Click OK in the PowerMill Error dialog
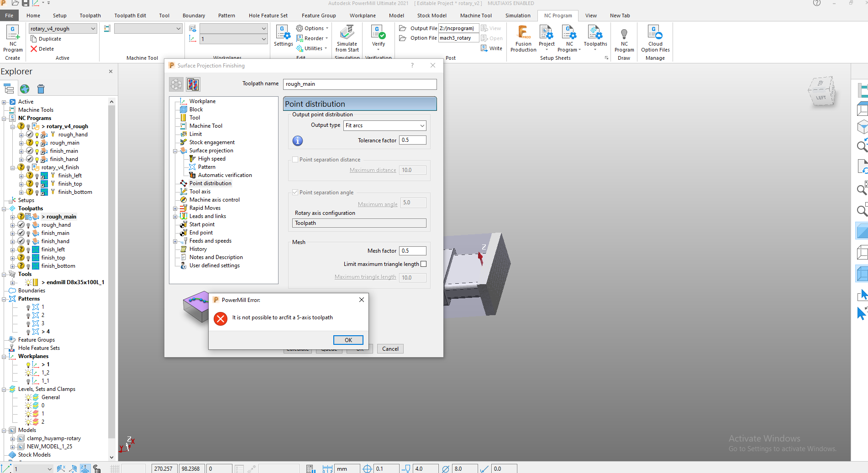868x473 pixels. pyautogui.click(x=348, y=340)
